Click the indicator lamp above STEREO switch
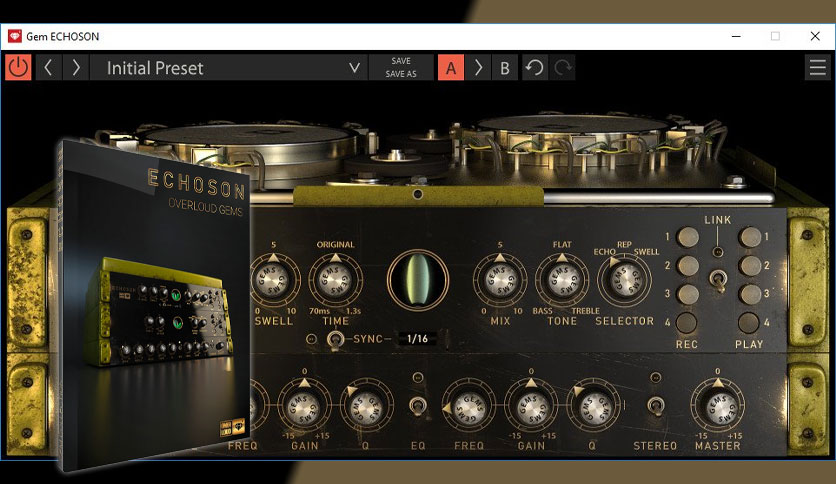Image resolution: width=836 pixels, height=484 pixels. pyautogui.click(x=656, y=377)
